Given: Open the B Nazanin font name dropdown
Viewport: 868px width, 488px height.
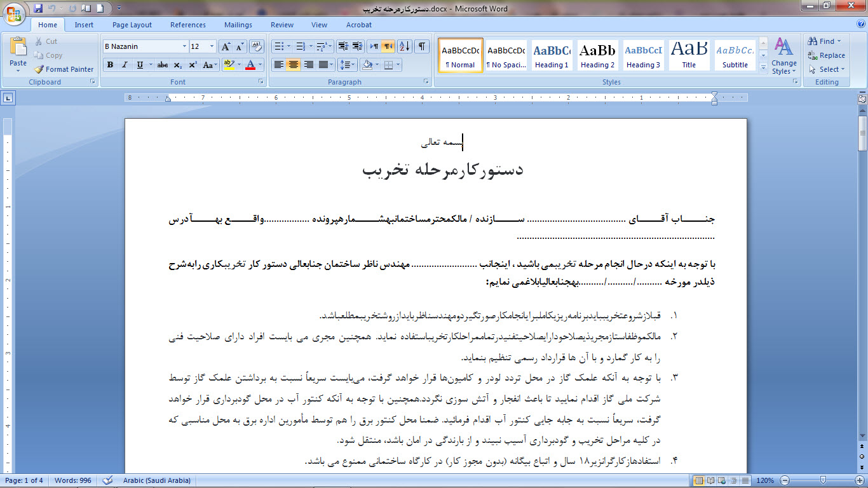Looking at the screenshot, I should tap(184, 46).
